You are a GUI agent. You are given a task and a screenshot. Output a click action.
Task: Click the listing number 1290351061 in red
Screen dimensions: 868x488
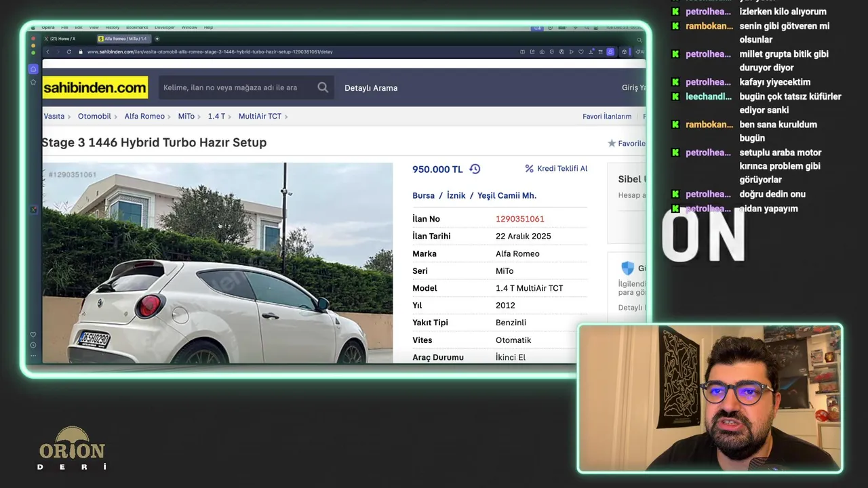click(520, 219)
